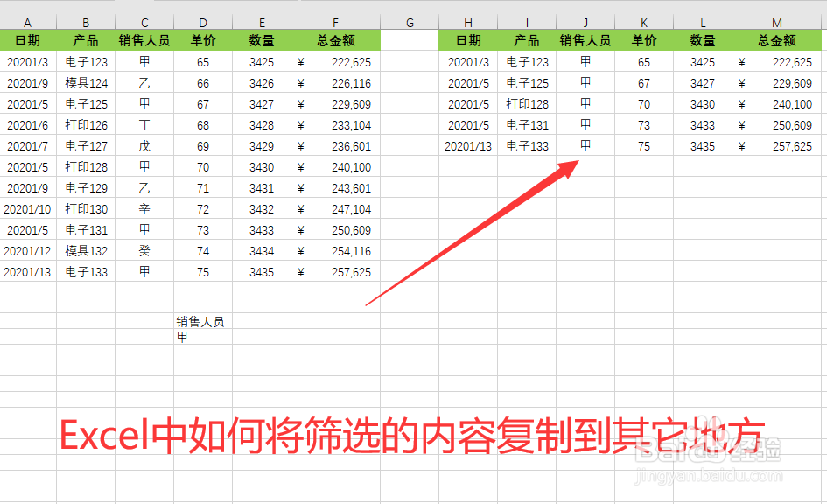The height and width of the screenshot is (504, 827).
Task: Click the 产品 header of the left table
Action: click(x=85, y=41)
